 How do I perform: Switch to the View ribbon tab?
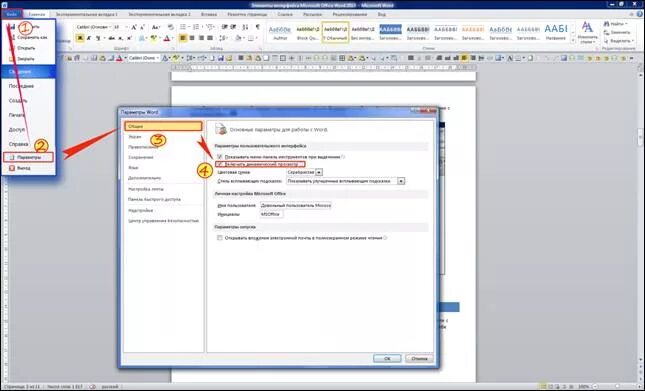pos(382,14)
